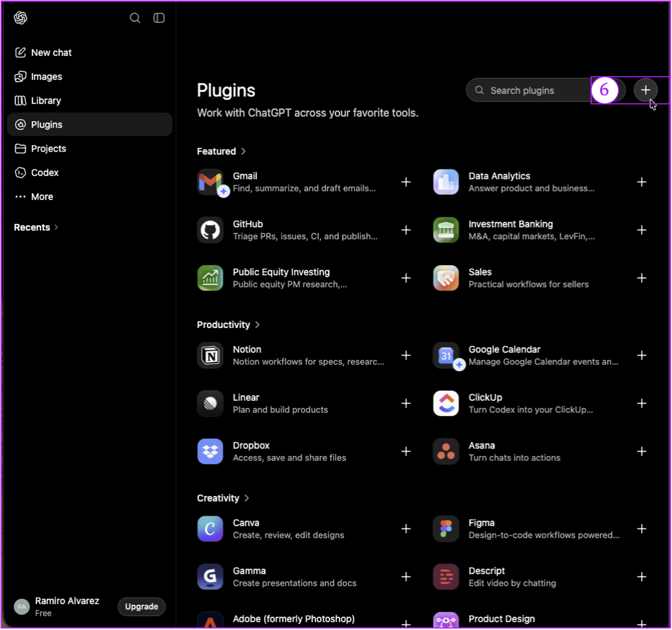Expand the Recents section
This screenshot has width=672, height=630.
[36, 227]
